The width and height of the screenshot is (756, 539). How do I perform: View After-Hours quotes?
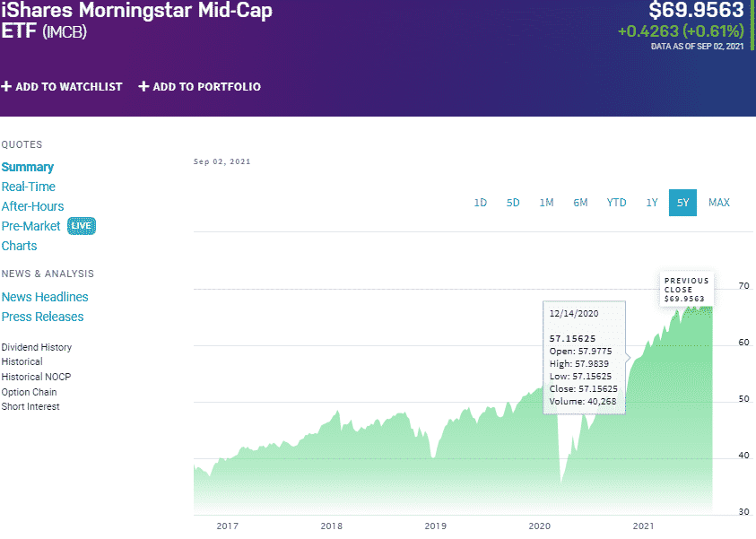pyautogui.click(x=31, y=206)
